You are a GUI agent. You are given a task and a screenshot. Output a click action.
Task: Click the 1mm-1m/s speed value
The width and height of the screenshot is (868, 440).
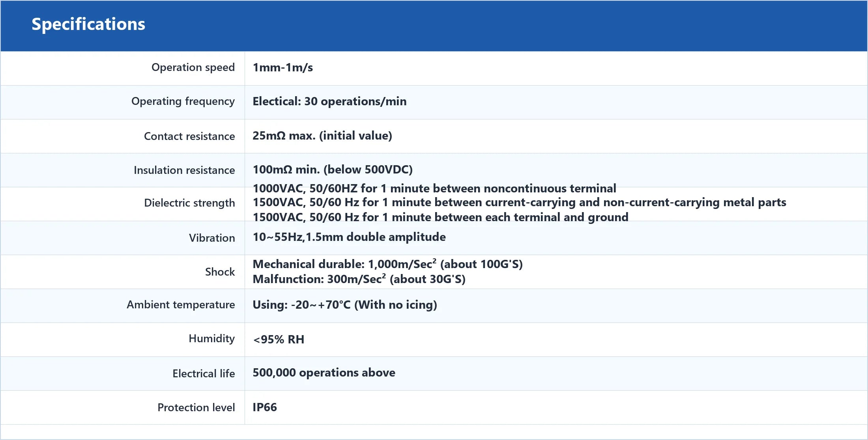pyautogui.click(x=283, y=67)
